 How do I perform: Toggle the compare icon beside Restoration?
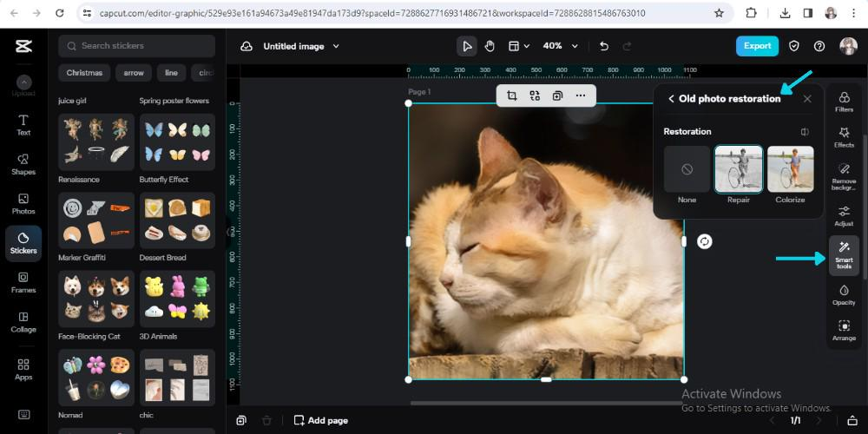click(805, 132)
